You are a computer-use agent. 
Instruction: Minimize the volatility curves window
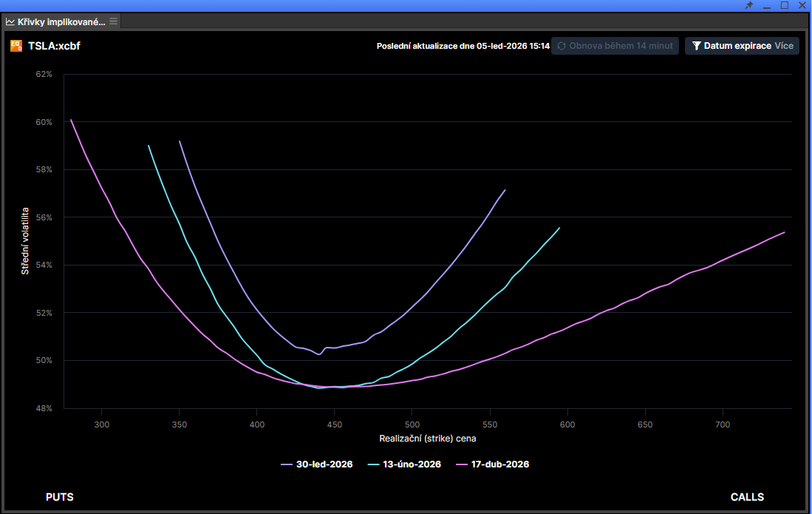767,5
